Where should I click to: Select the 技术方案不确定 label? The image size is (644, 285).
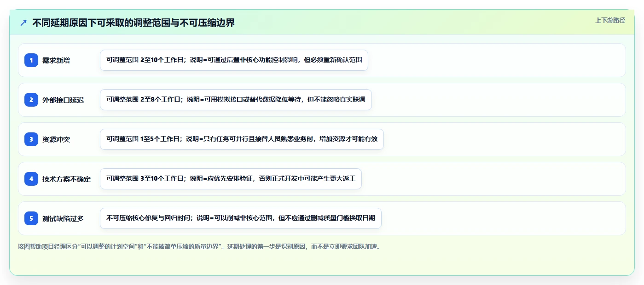(67, 179)
